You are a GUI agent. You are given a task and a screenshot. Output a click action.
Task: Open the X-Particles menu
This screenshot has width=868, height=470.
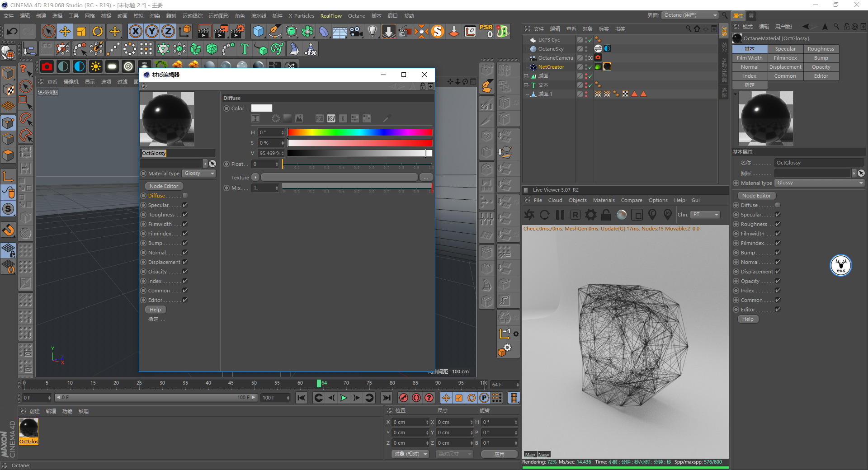click(x=301, y=16)
